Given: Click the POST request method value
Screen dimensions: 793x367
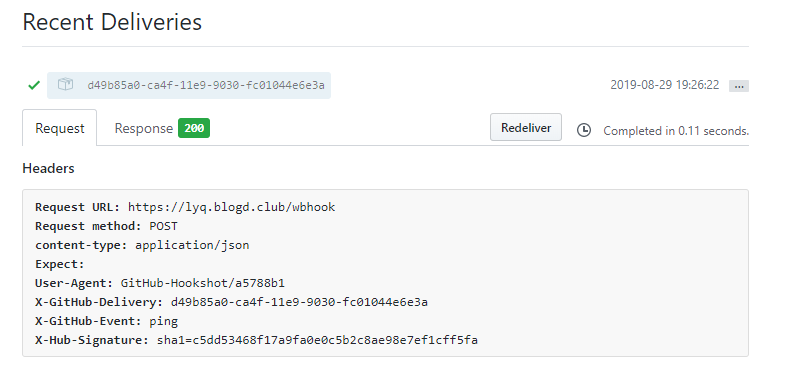Looking at the screenshot, I should pyautogui.click(x=163, y=226).
